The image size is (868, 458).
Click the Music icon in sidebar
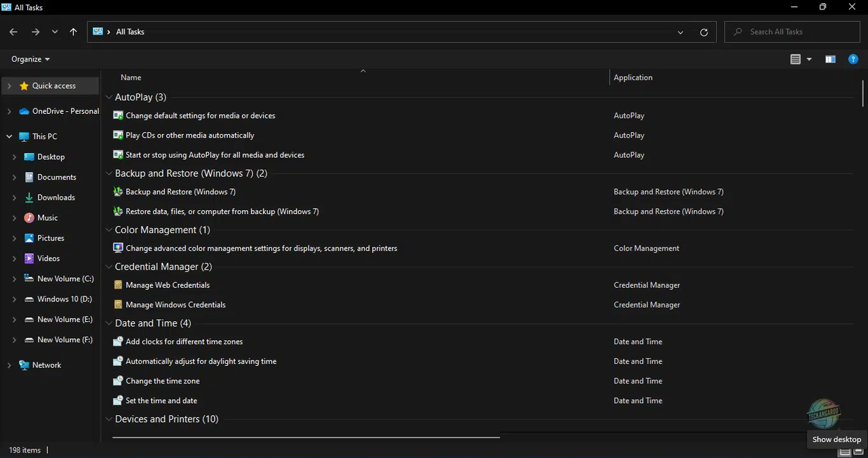click(29, 217)
